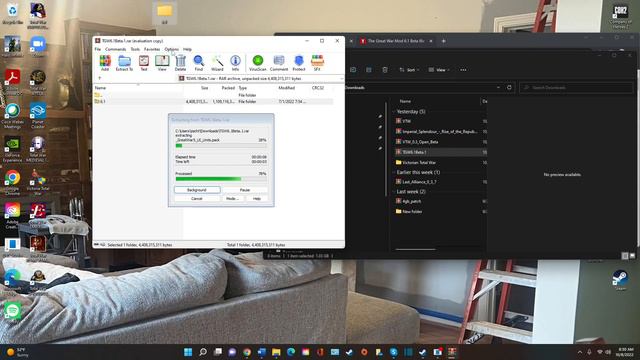Viewport: 640px width, 360px height.
Task: Click the Test archive icon
Action: pyautogui.click(x=144, y=63)
